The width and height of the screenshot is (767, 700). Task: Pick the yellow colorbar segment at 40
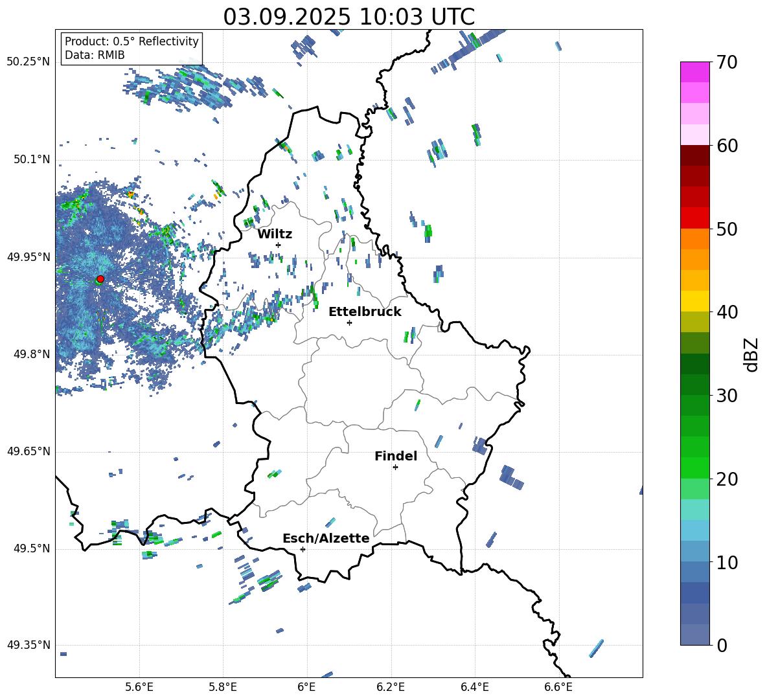pos(694,301)
